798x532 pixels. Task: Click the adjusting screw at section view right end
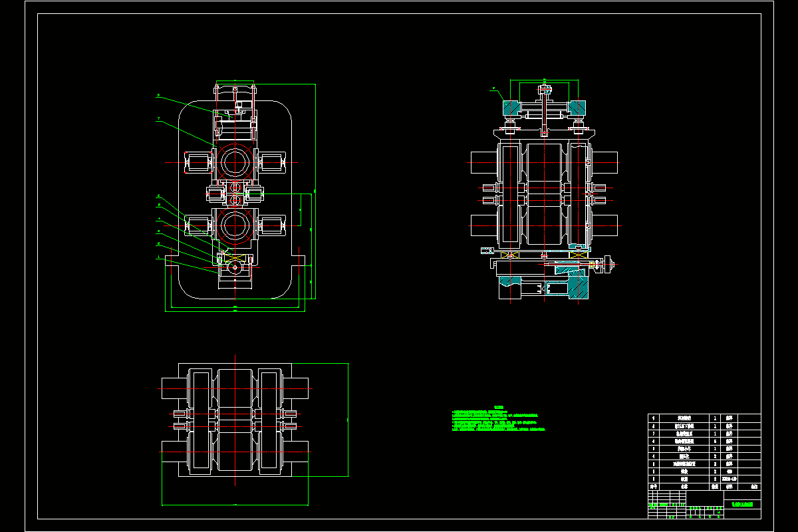pyautogui.click(x=604, y=265)
